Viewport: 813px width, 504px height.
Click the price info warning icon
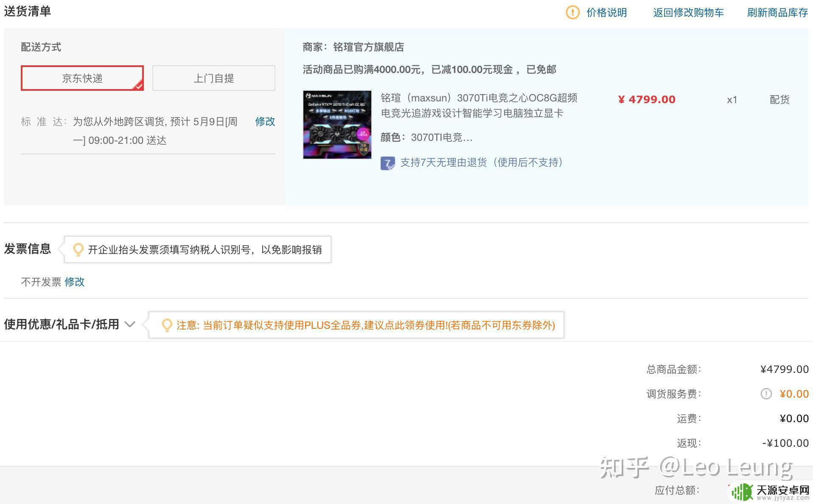(572, 12)
